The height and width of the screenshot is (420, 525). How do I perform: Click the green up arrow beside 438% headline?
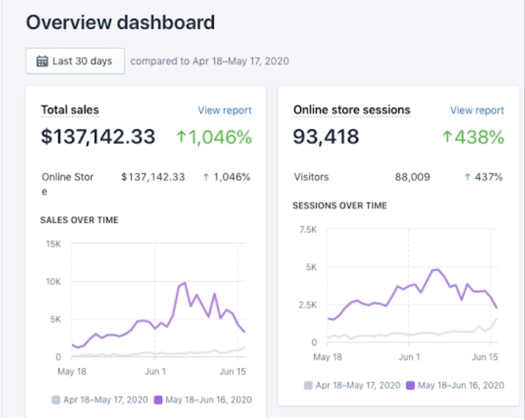pos(447,137)
